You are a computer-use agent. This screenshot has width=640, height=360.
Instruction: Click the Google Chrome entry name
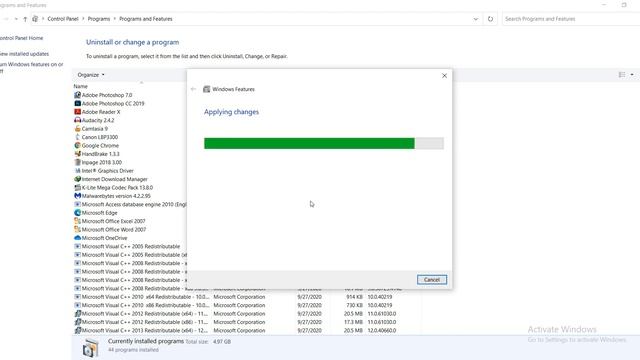(100, 145)
